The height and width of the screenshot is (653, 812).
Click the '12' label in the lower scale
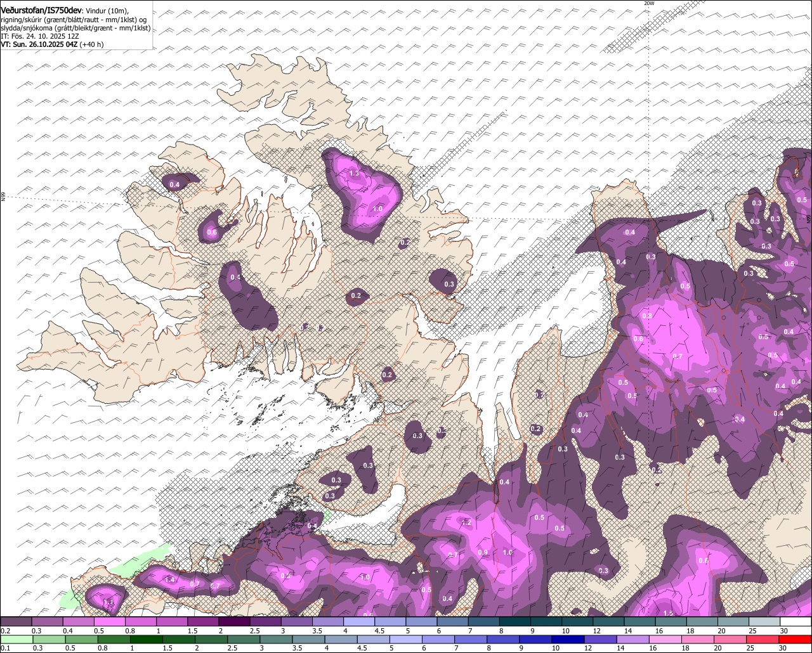588,649
